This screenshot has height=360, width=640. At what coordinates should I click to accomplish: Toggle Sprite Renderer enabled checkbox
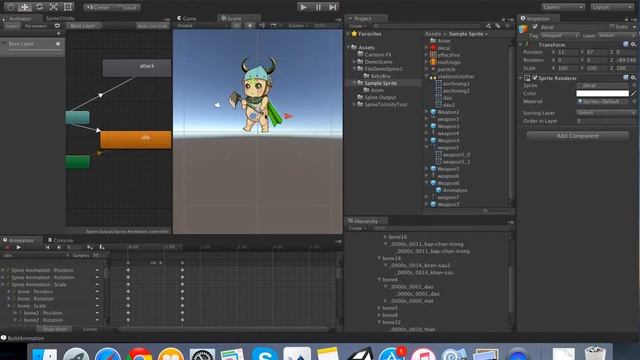[x=535, y=78]
